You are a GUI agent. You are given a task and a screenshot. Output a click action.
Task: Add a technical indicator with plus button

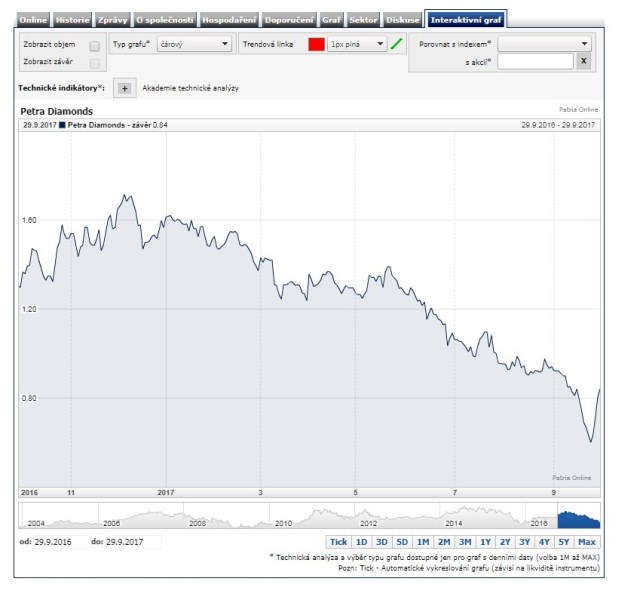coord(125,88)
